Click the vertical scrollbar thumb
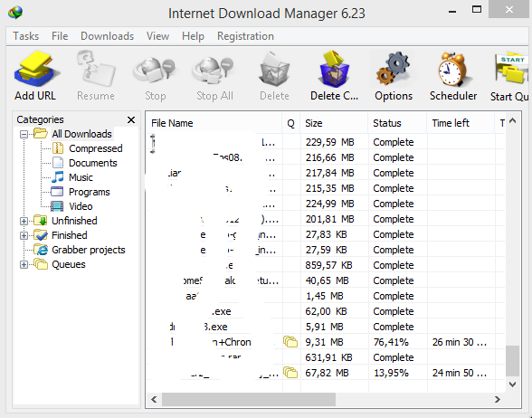Screen dimensions: 532x418 [513, 361]
